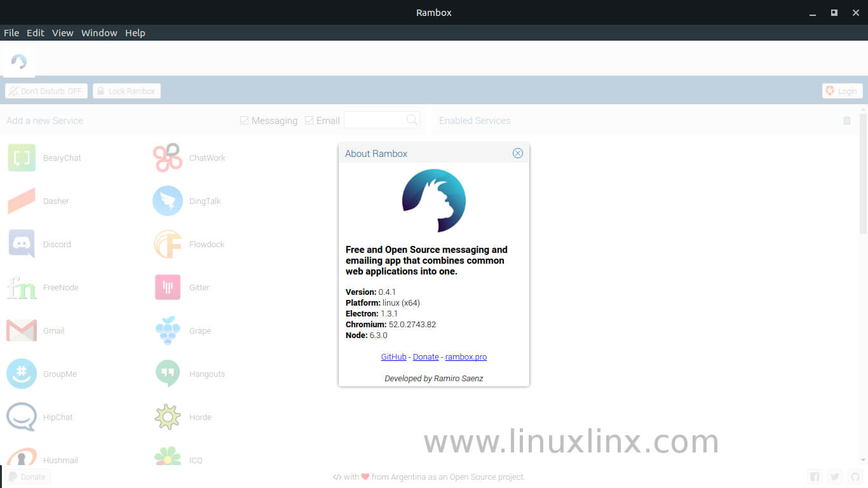Click the Chromium version text 52.0.2743.82
868x488 pixels.
412,324
